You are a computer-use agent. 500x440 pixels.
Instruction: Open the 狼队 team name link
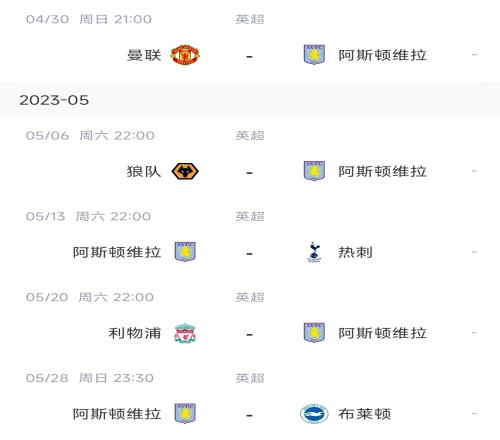coord(144,172)
